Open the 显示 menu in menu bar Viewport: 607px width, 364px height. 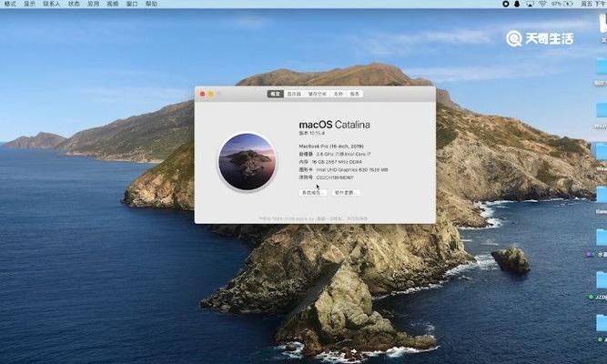pos(29,4)
